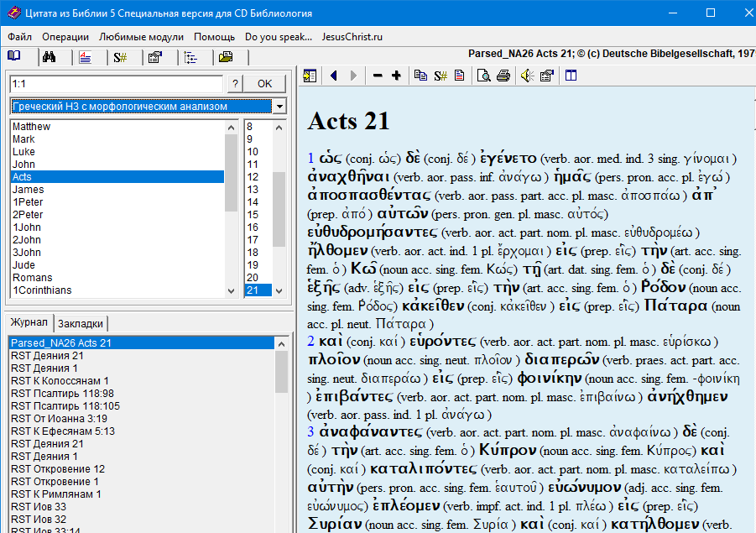Open the Любимые модули menu
Image resolution: width=756 pixels, height=533 pixels.
tap(141, 37)
